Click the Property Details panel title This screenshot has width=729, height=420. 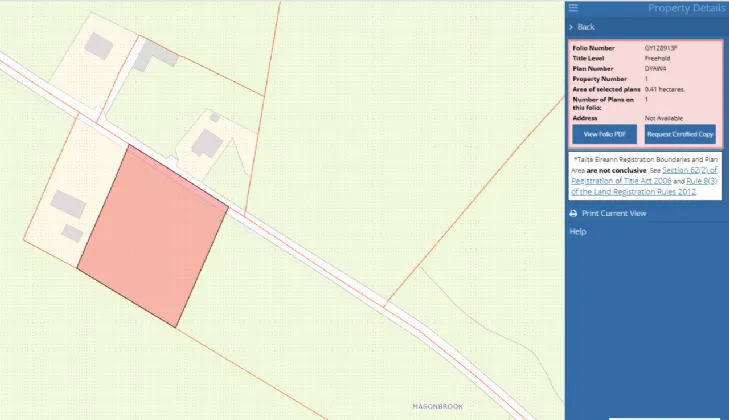687,8
